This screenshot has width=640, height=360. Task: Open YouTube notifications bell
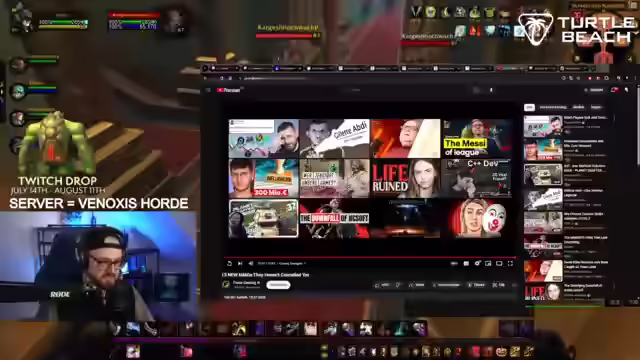coord(614,90)
